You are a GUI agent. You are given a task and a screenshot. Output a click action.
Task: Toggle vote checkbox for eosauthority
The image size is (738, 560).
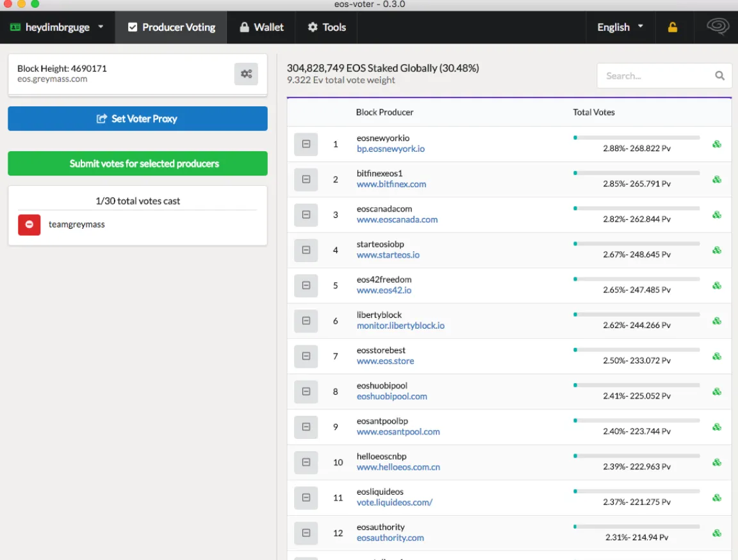point(306,532)
